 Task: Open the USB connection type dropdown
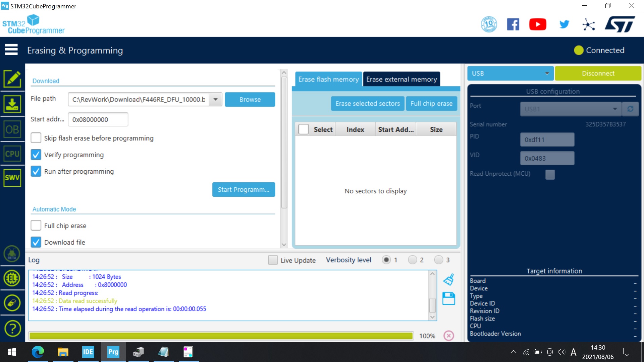[510, 73]
